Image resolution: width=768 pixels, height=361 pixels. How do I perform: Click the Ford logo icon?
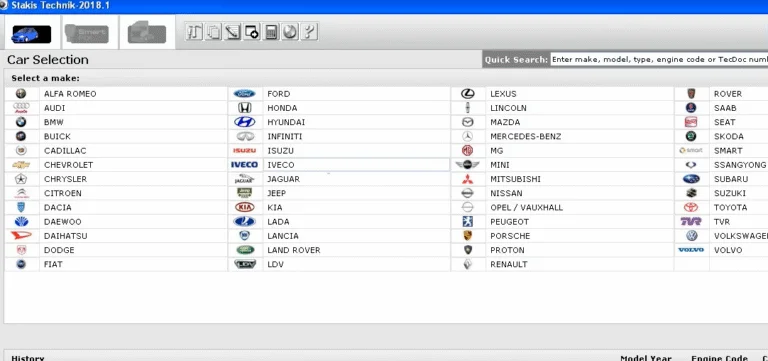(244, 94)
